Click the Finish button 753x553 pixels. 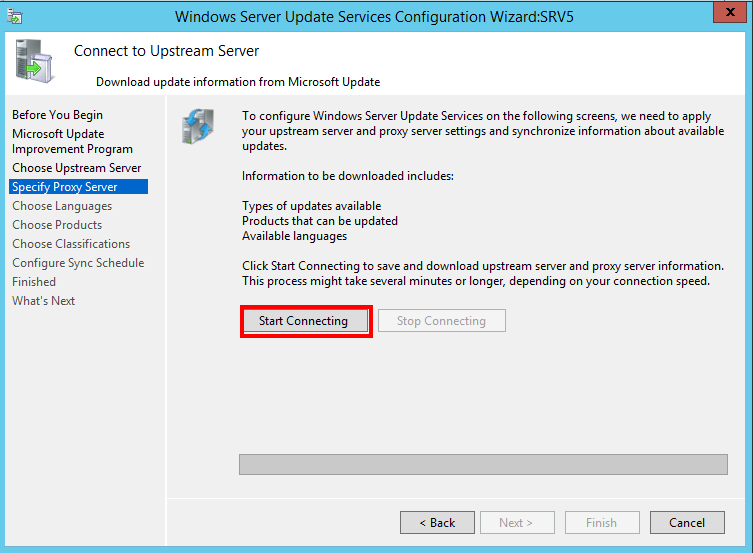coord(602,522)
